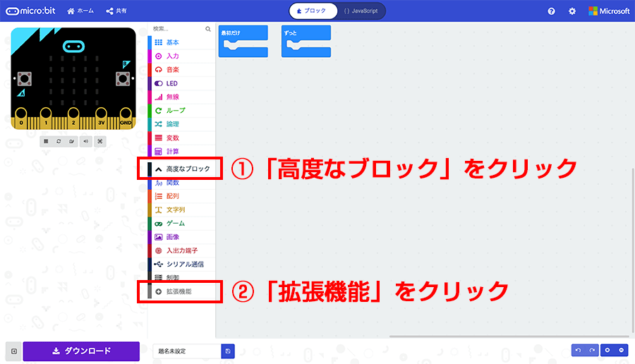Image resolution: width=635 pixels, height=364 pixels.
Task: Redo the last action
Action: 592,350
